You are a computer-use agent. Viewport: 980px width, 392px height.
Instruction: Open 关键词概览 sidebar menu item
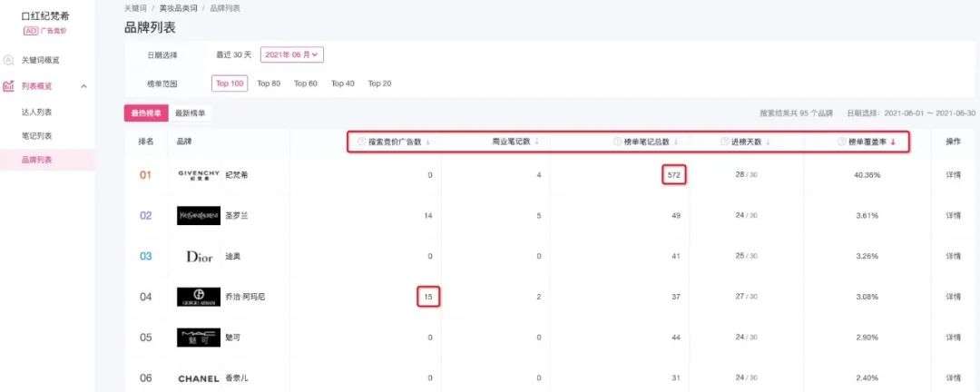tap(41, 61)
